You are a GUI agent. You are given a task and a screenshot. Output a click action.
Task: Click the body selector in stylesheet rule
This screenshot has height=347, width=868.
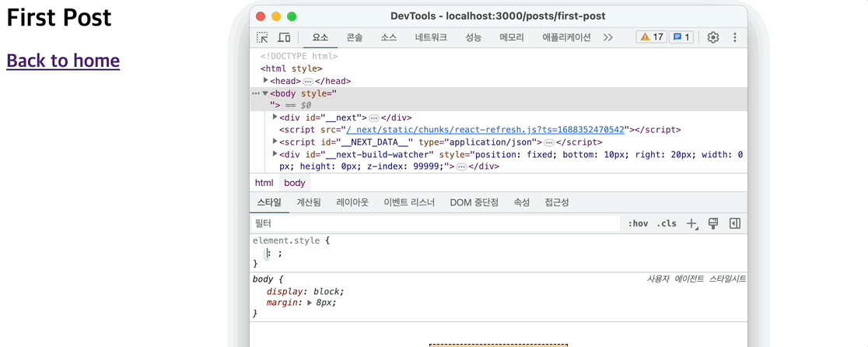tap(264, 279)
